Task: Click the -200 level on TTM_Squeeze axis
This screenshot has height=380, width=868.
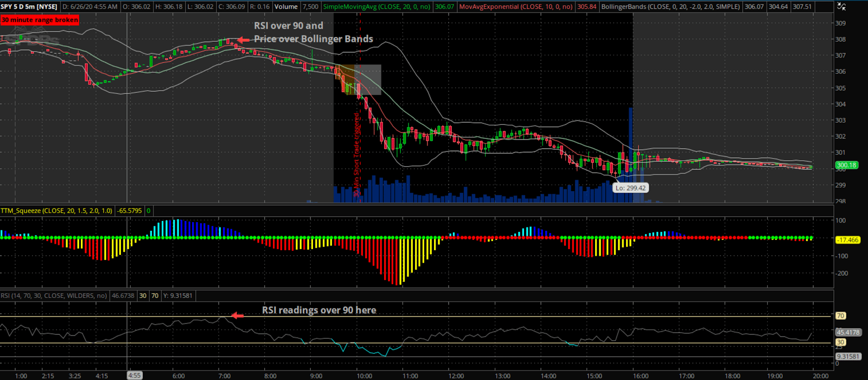Action: point(840,274)
